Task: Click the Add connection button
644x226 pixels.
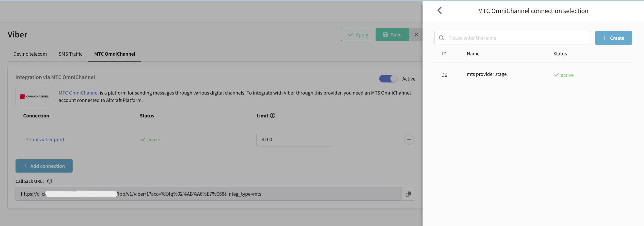Action: point(44,166)
